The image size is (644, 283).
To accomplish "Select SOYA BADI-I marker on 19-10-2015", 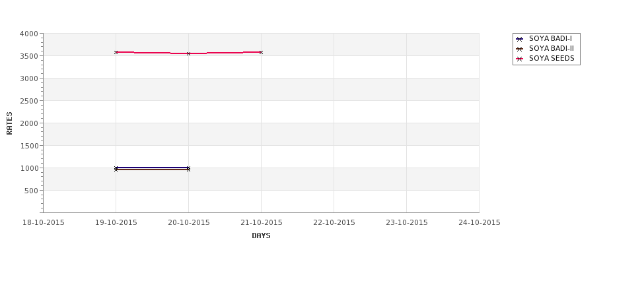I will pos(116,168).
